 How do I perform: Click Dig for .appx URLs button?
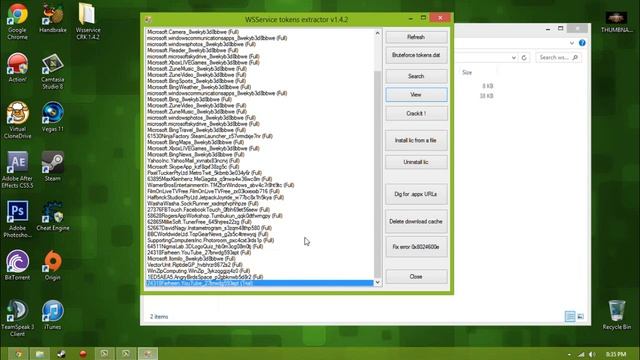[x=416, y=194]
